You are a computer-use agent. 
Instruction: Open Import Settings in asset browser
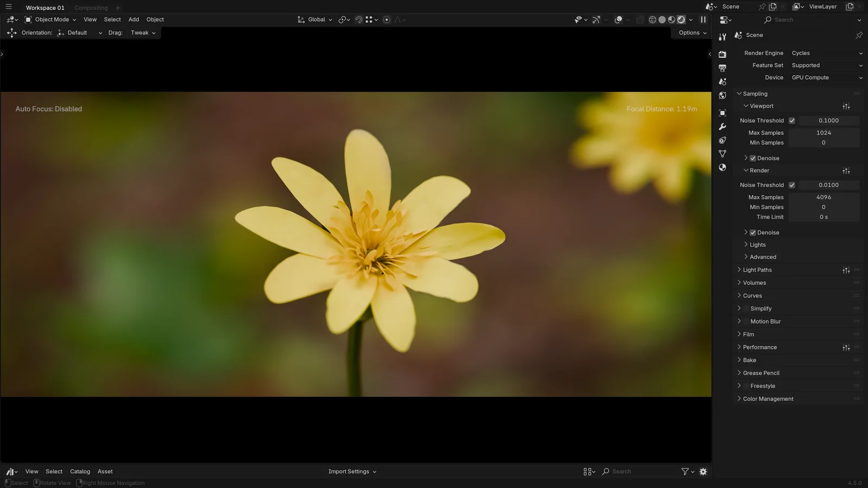coord(352,472)
